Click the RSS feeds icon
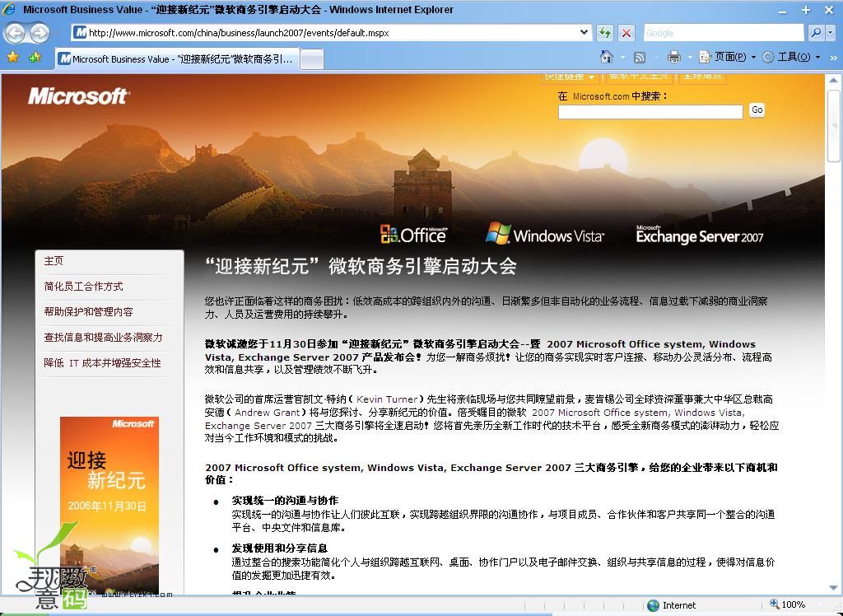 point(639,57)
